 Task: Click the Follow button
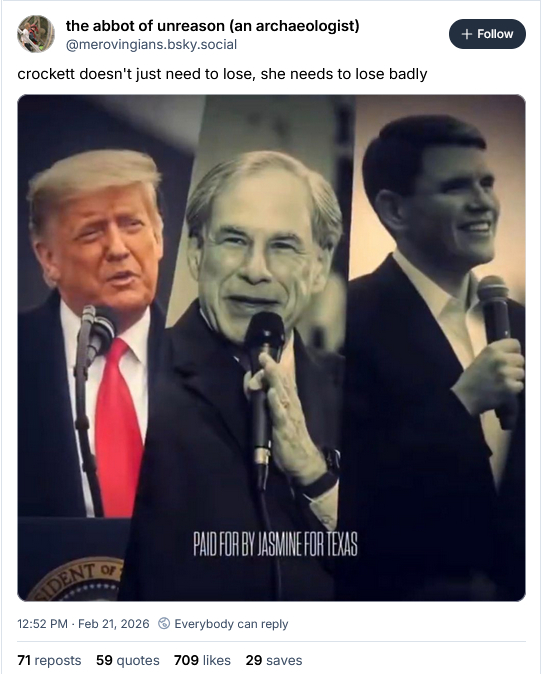[x=487, y=34]
